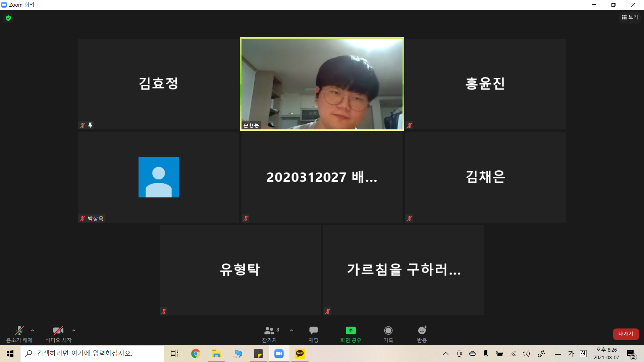The width and height of the screenshot is (644, 362).
Task: Click the red 나가기 leave button
Action: (x=626, y=334)
